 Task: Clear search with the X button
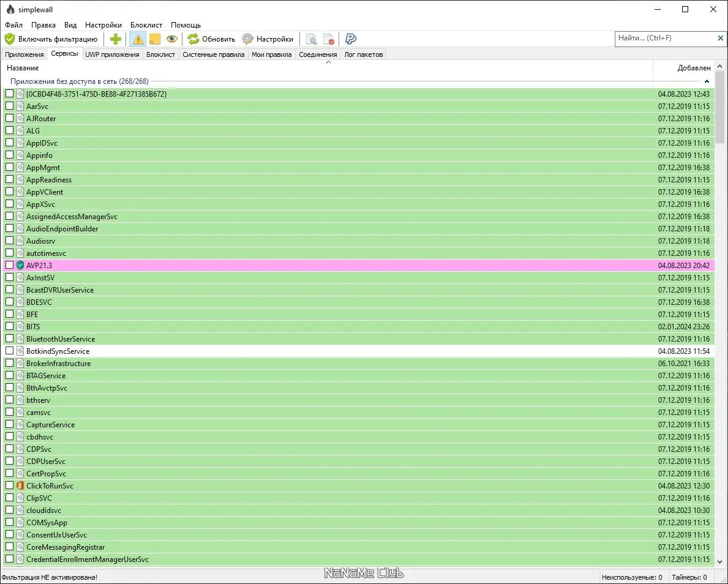720,39
